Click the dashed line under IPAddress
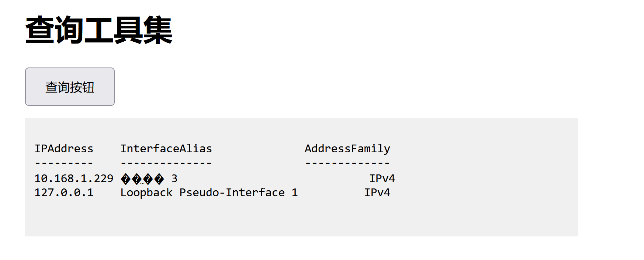Viewport: 644px width, 260px height. 64,163
